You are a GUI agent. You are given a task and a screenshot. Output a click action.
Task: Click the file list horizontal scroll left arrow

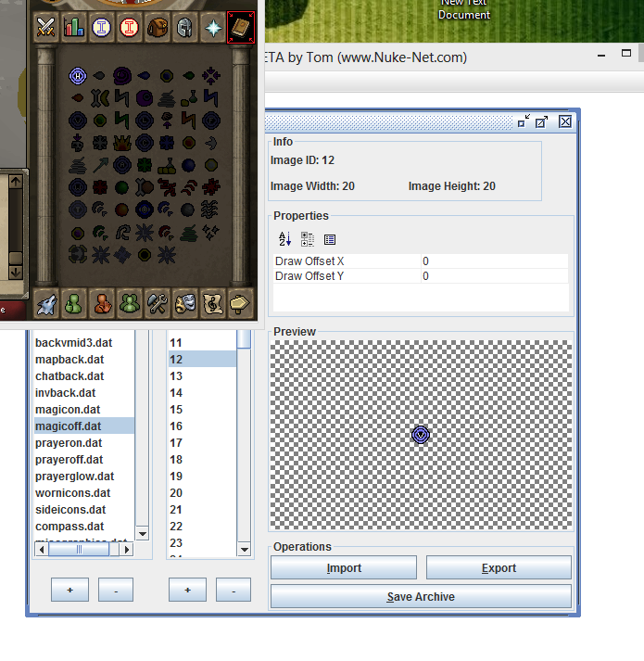pos(42,549)
